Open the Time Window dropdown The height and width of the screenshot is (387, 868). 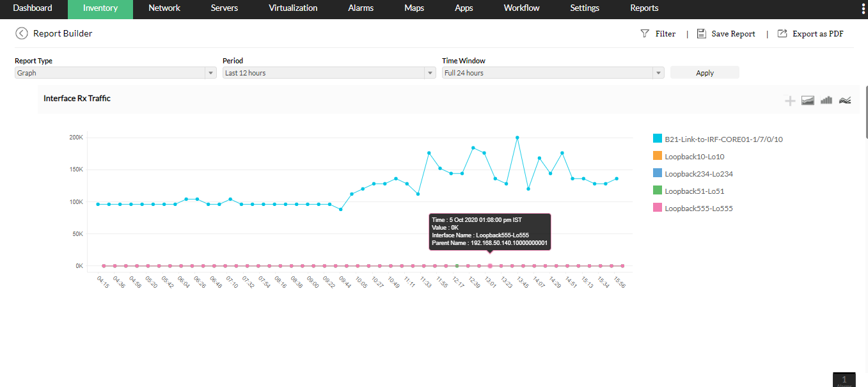(x=553, y=73)
